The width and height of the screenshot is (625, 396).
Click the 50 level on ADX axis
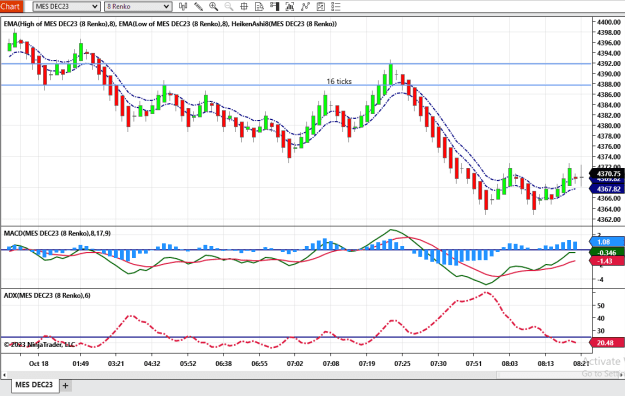pos(601,306)
